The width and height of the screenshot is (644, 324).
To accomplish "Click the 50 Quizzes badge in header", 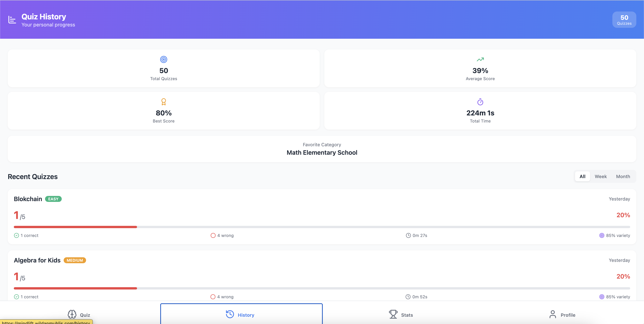I will point(624,20).
